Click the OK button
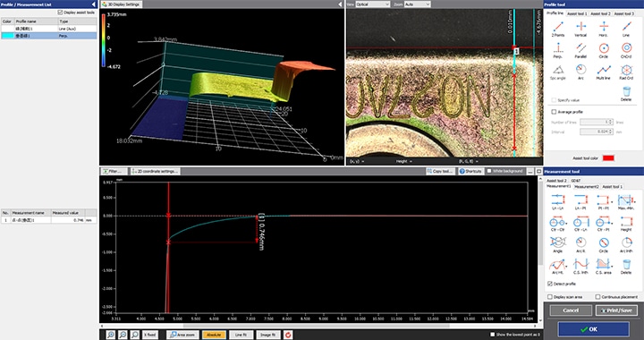The width and height of the screenshot is (644, 340). tap(593, 329)
